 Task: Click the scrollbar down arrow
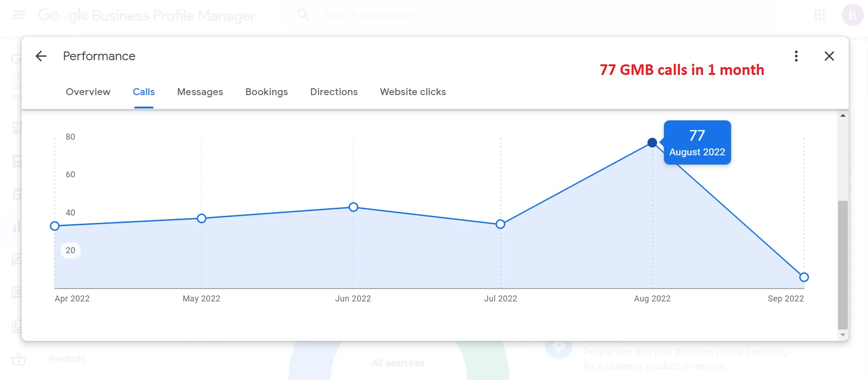[x=843, y=335]
